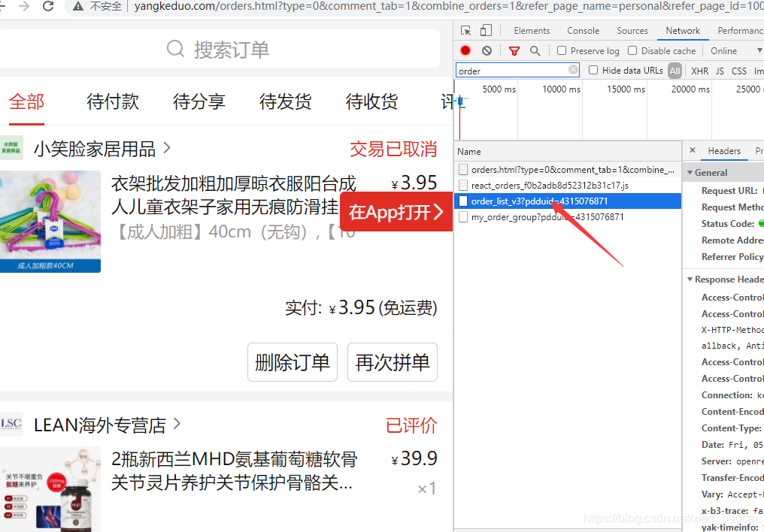
Task: Toggle the device toolbar icon
Action: pos(486,30)
